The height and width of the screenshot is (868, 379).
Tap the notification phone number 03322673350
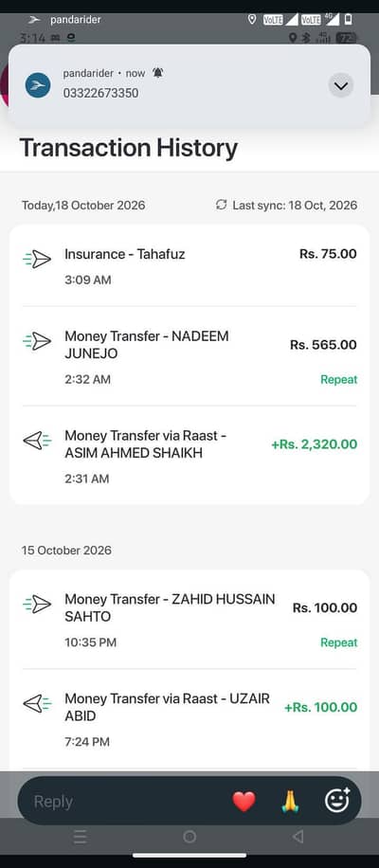point(100,93)
